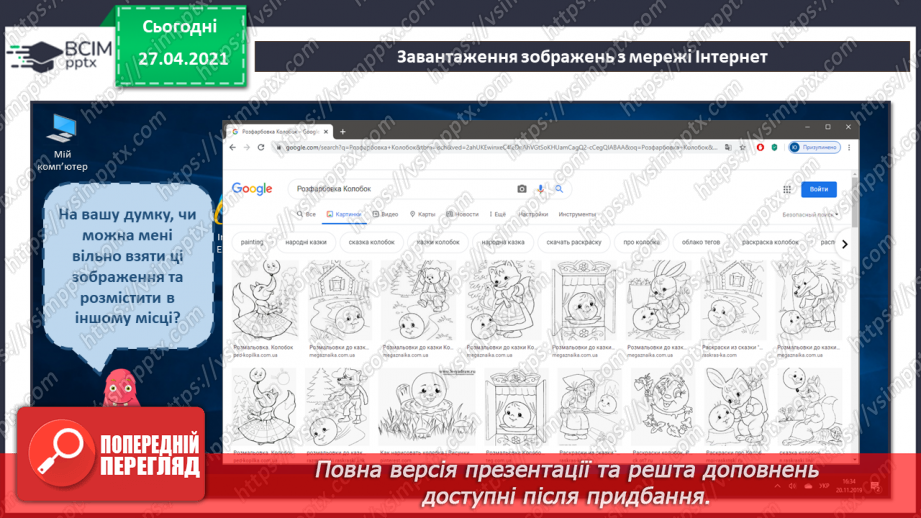
Task: Open the pedkopilka.com.ua fox coloring image
Action: (x=265, y=300)
